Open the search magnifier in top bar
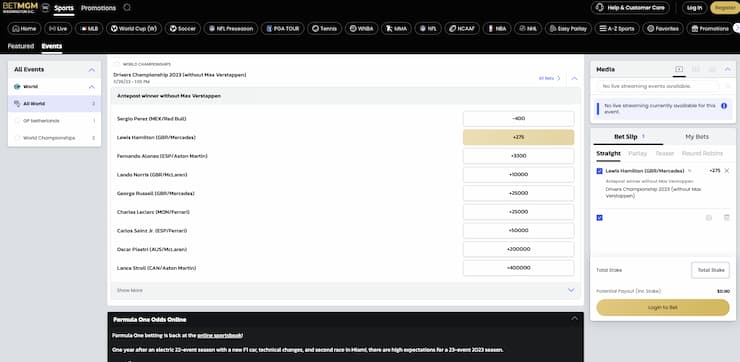Viewport: 740px width, 362px height. (x=127, y=8)
